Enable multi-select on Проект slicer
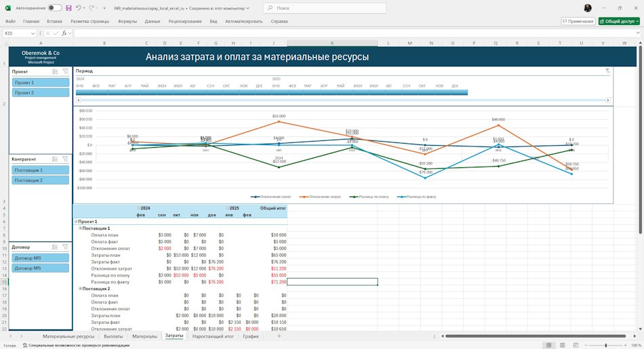The width and height of the screenshot is (644, 349). pos(55,71)
